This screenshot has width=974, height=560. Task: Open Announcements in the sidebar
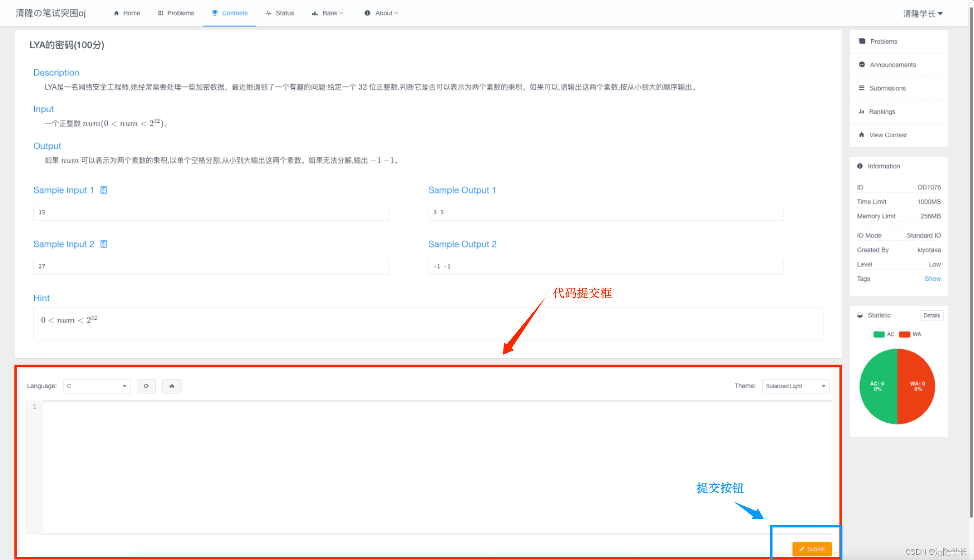[892, 65]
